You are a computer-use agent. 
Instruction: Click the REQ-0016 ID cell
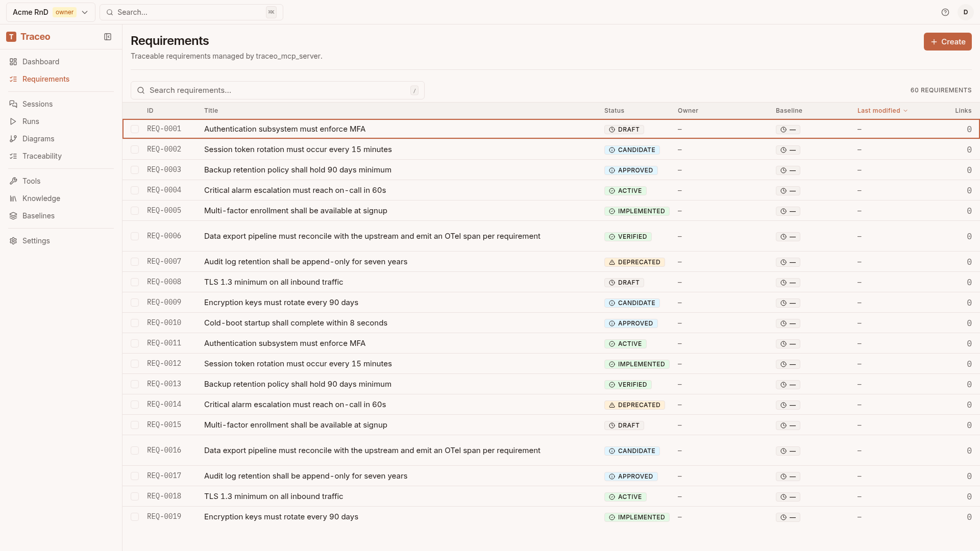pos(164,450)
